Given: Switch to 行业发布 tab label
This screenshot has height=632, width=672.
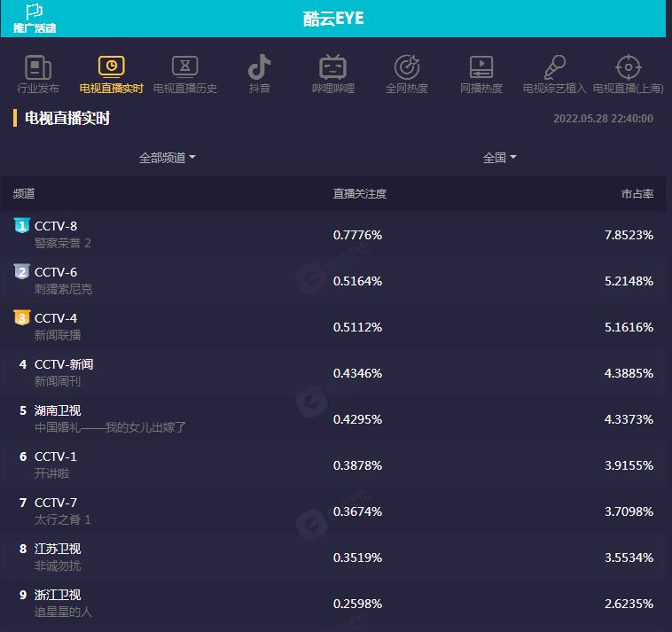Looking at the screenshot, I should click(38, 89).
